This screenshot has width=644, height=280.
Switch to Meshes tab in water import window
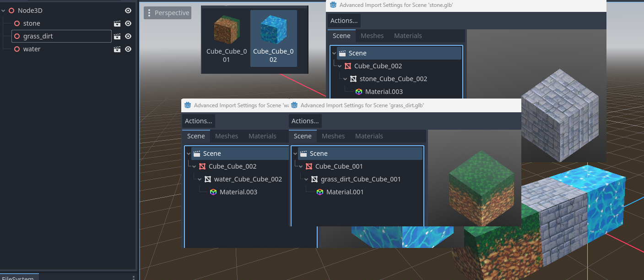pyautogui.click(x=227, y=136)
